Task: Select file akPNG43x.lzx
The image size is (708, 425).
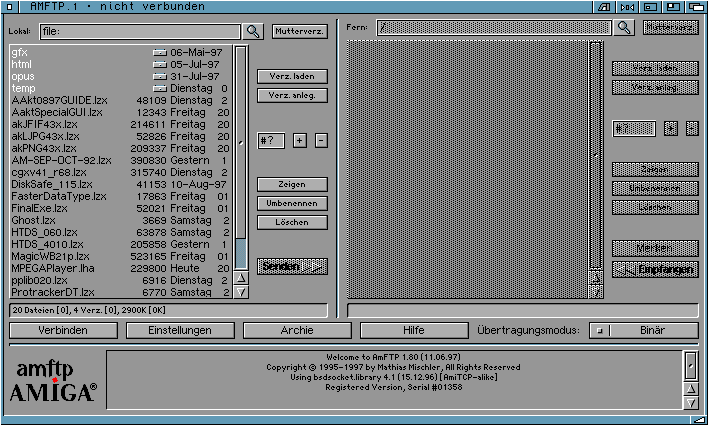Action: pos(121,148)
